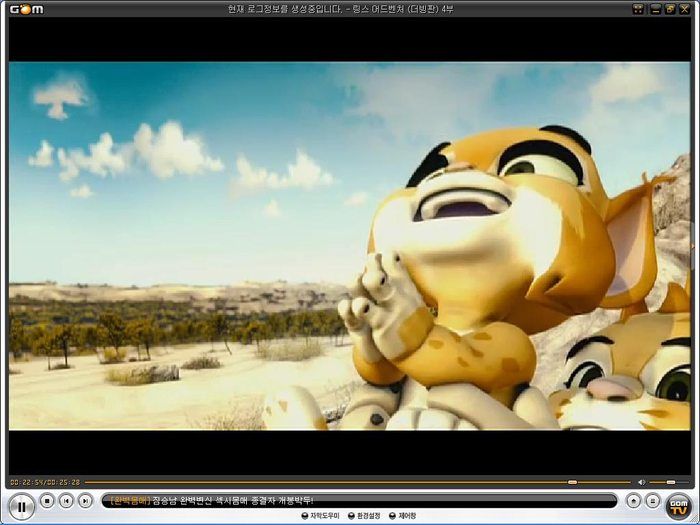The image size is (700, 525).
Task: Open the playlist button
Action: coord(652,501)
